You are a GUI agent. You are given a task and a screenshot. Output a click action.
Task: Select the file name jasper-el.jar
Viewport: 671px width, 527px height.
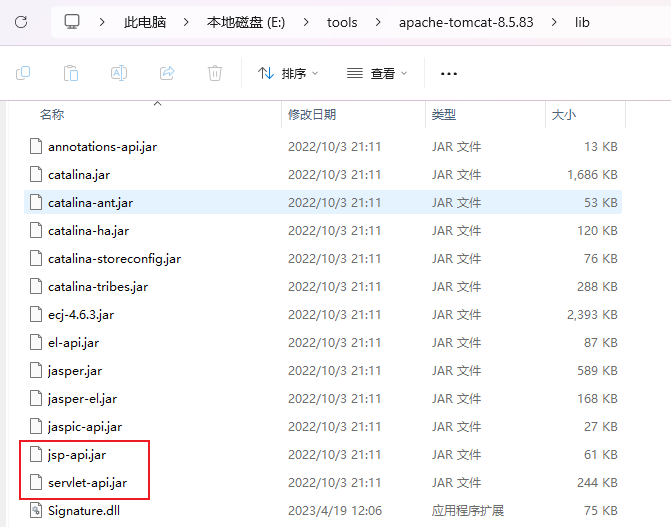(82, 399)
